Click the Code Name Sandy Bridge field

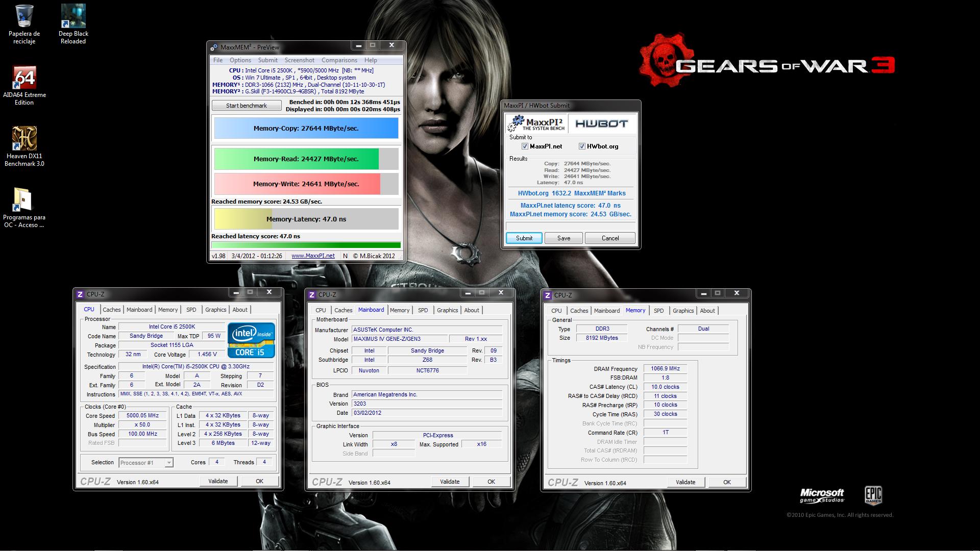[x=146, y=336]
